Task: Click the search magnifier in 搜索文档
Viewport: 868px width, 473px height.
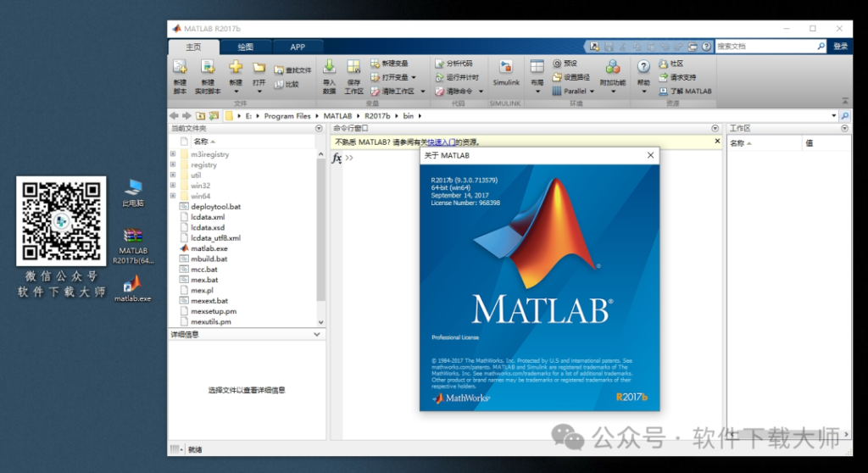Action: click(x=821, y=47)
